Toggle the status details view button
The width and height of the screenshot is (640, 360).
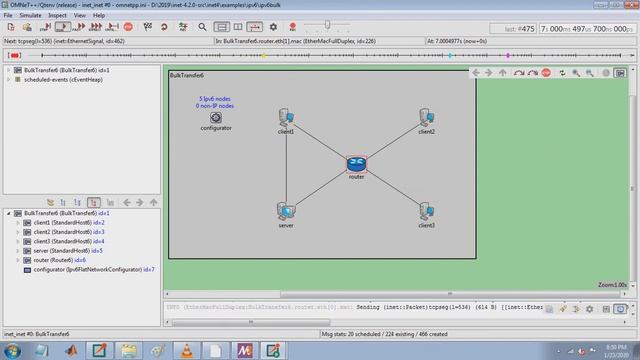tap(222, 27)
